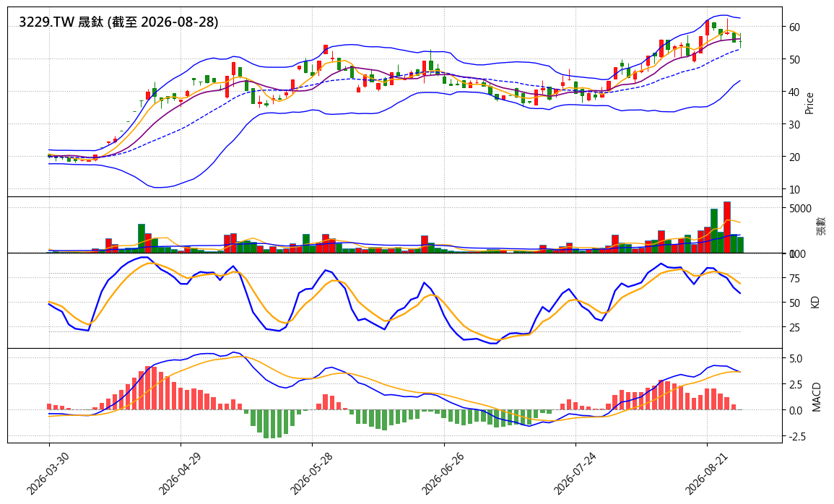Click the '40' tick on the Price axis
This screenshot has width=834, height=504.
coord(794,92)
